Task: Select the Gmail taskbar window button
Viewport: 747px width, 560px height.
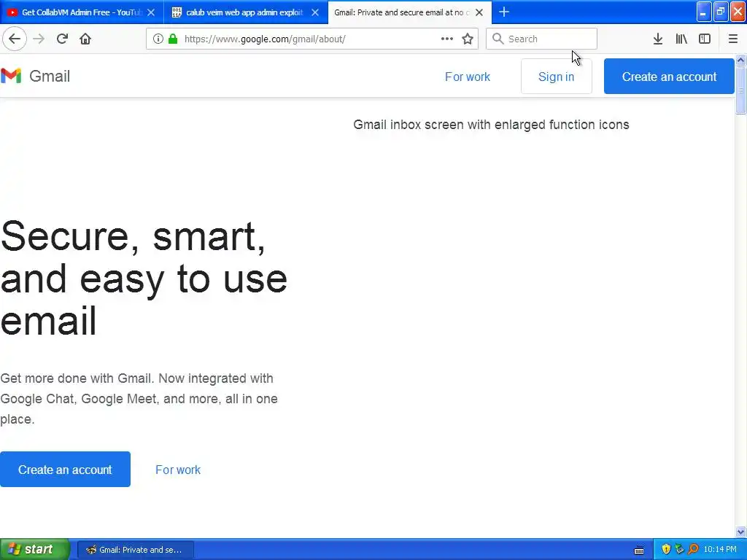Action: (135, 550)
